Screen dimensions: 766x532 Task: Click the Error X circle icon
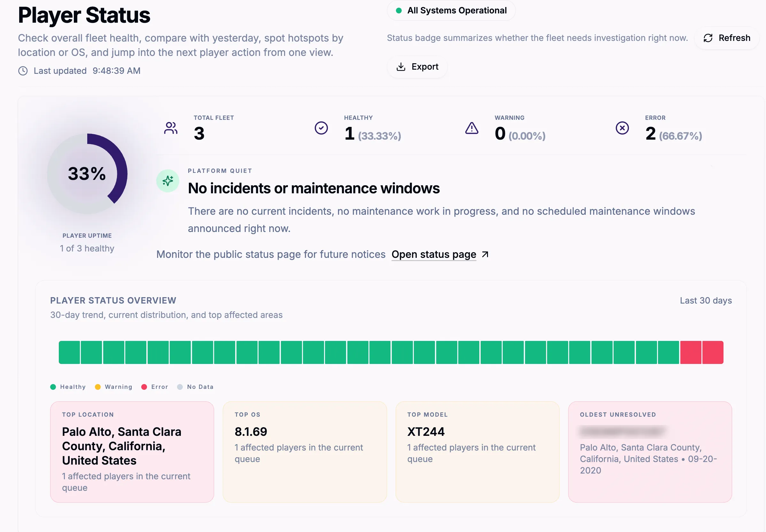point(622,128)
